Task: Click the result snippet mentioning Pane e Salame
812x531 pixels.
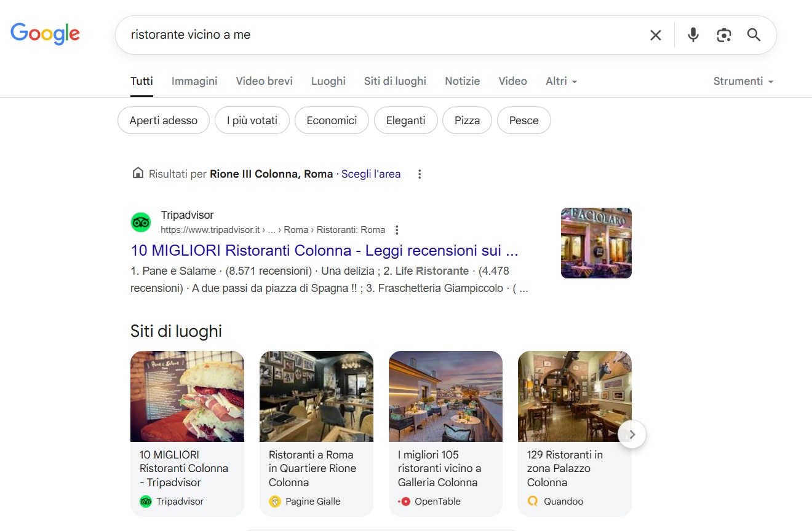Action: (x=329, y=279)
